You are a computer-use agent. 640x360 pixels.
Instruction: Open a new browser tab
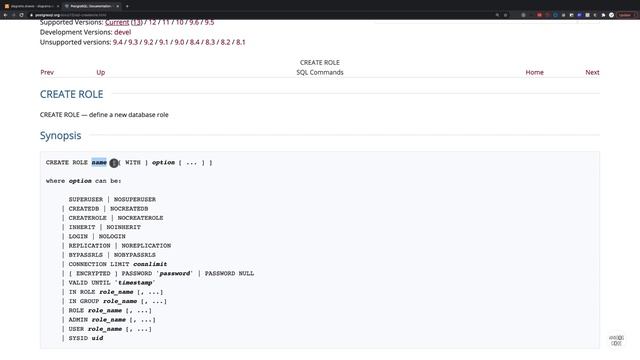[127, 6]
